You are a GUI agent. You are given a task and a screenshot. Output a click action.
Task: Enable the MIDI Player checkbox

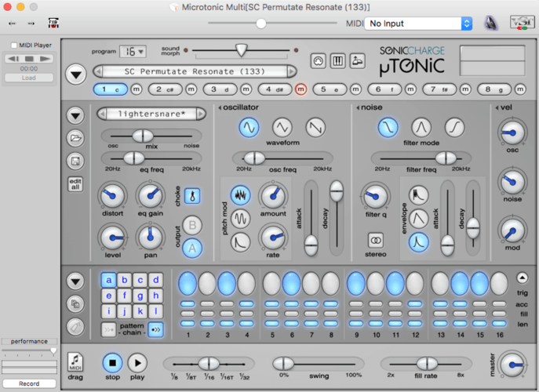pos(14,45)
